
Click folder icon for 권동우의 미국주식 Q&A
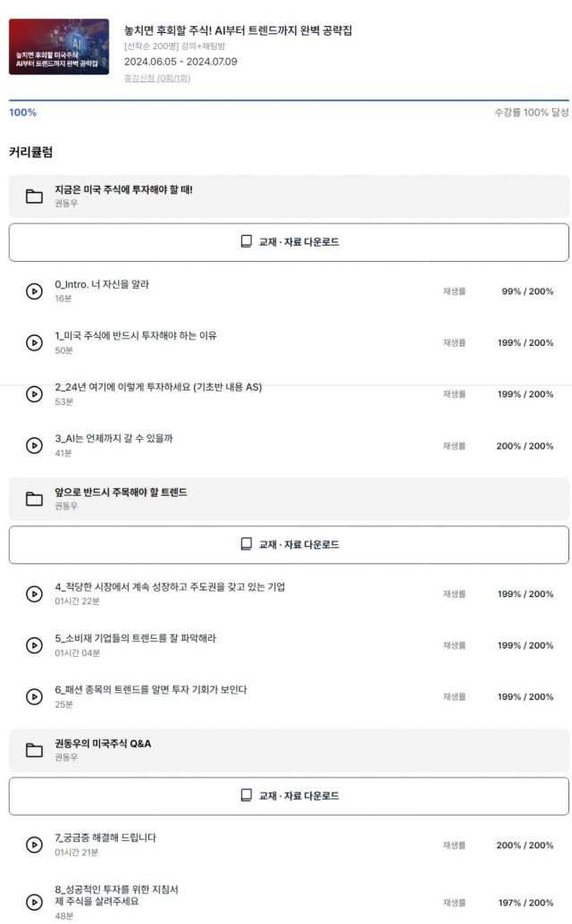point(34,750)
